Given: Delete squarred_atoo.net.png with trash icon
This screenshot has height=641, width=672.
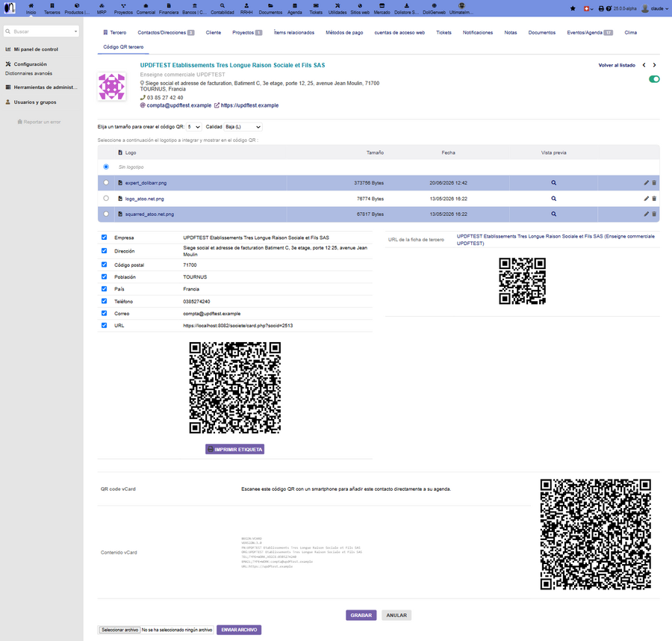Looking at the screenshot, I should click(654, 214).
